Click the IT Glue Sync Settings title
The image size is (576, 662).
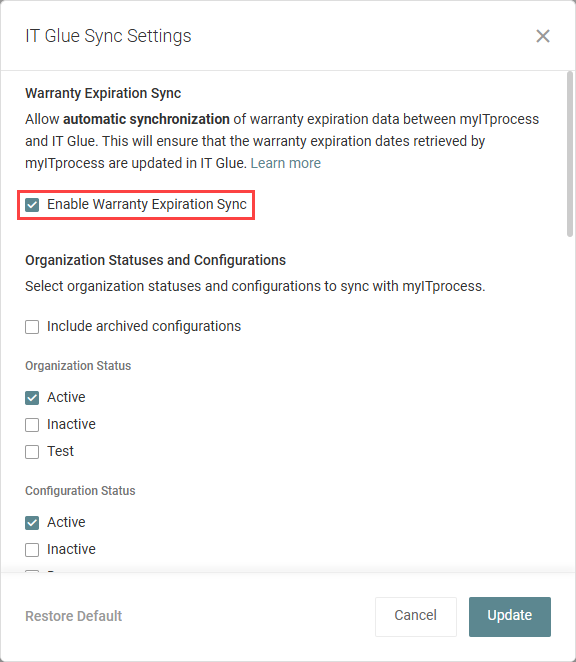(x=108, y=36)
